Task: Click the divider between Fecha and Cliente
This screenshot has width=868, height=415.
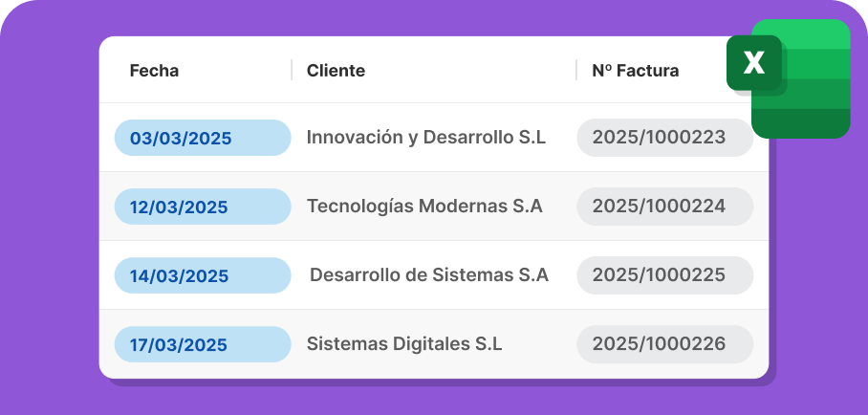Action: click(x=292, y=70)
